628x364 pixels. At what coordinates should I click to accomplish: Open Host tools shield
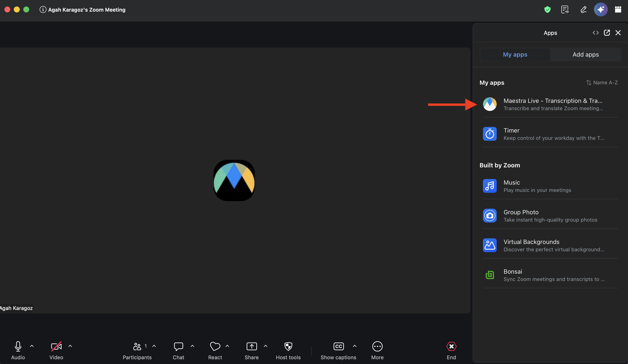pyautogui.click(x=288, y=350)
